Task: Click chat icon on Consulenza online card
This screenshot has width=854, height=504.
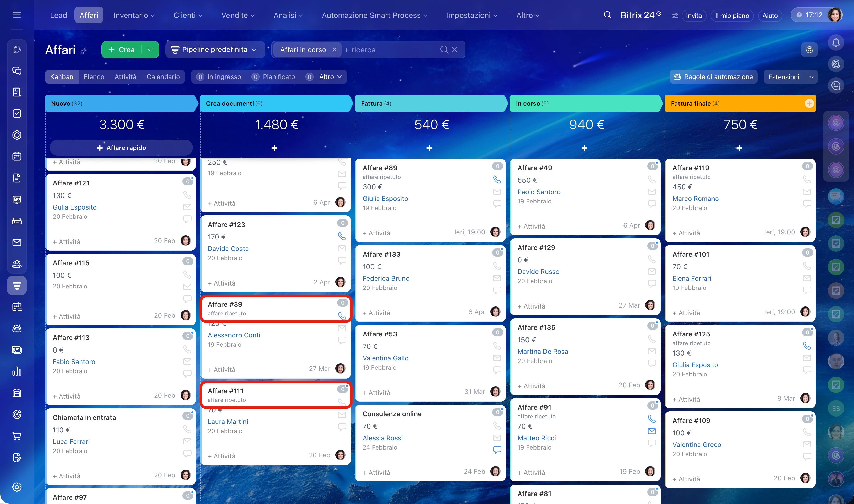Action: point(497,450)
